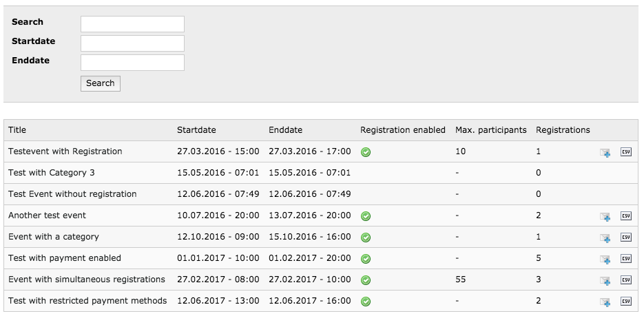Click green registration checkmark for Testevent with Registration
This screenshot has height=316, width=644.
[x=366, y=152]
